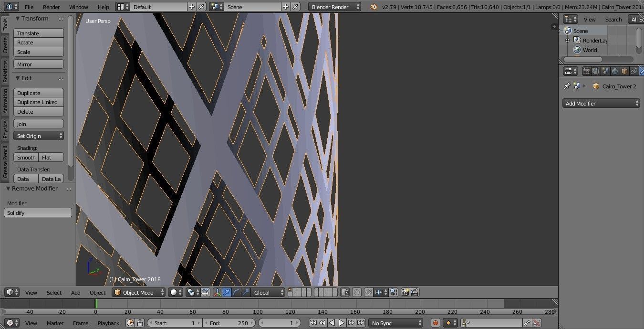Select the translate manipulator arrow icon
The height and width of the screenshot is (329, 644).
(227, 292)
